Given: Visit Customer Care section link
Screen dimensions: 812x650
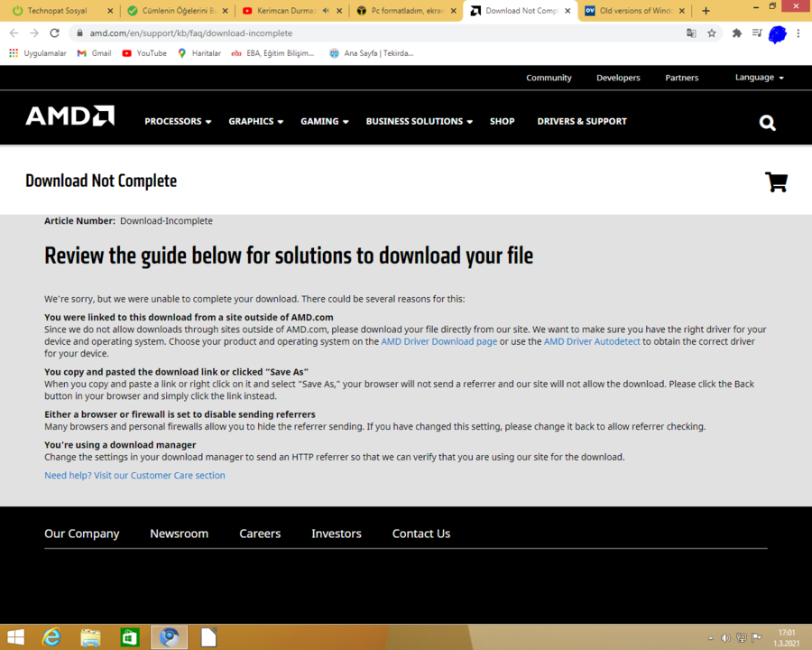Looking at the screenshot, I should tap(134, 476).
